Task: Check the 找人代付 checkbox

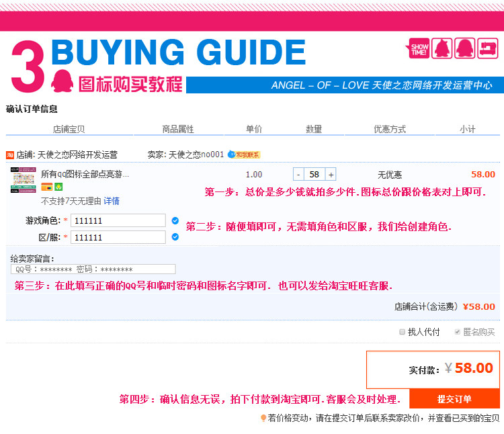Action: 403,332
